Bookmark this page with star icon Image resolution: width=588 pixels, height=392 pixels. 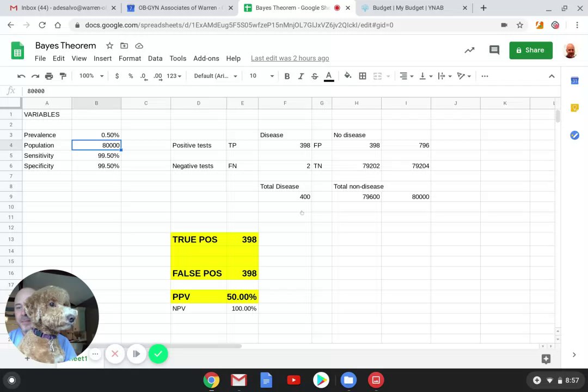tap(520, 25)
